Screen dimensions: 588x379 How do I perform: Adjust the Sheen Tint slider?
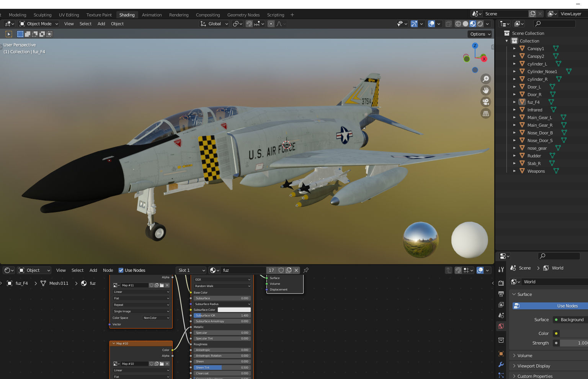click(x=222, y=368)
